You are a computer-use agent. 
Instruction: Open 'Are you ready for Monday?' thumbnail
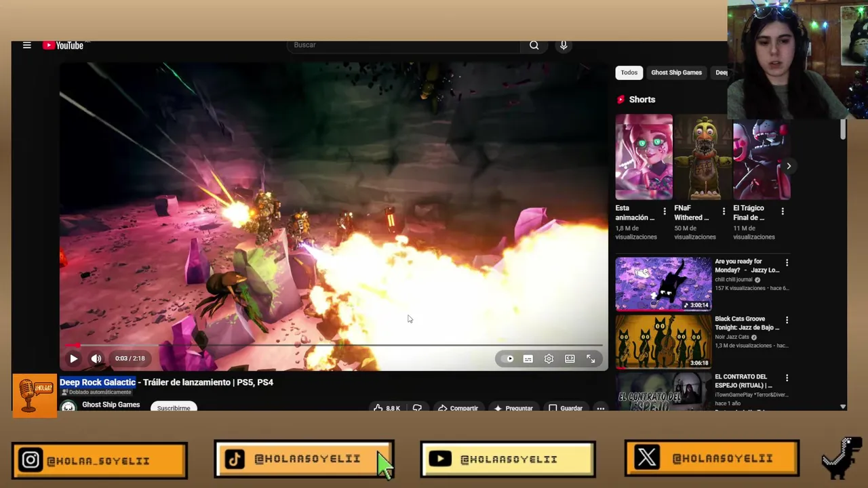coord(663,283)
